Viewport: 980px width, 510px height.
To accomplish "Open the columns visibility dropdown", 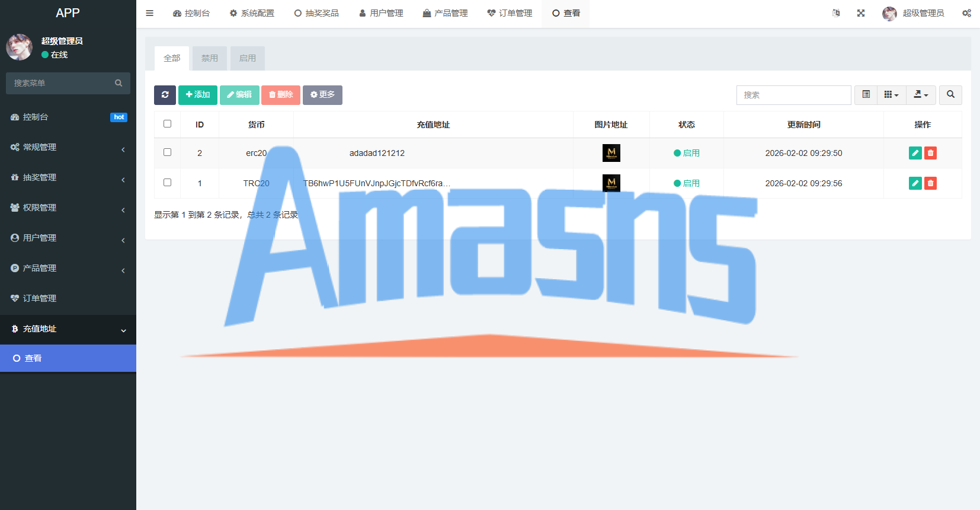I will point(891,95).
